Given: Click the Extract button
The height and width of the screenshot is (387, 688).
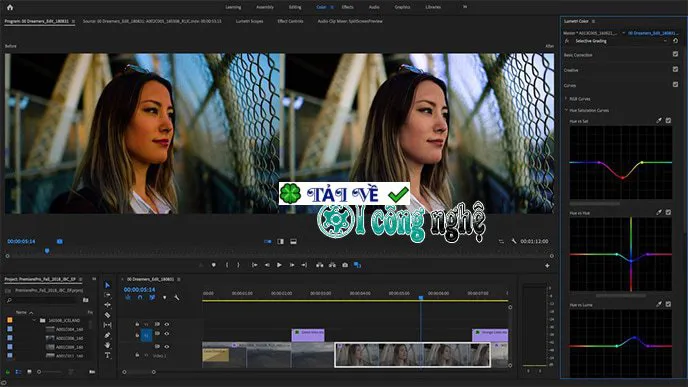Looking at the screenshot, I should click(332, 265).
